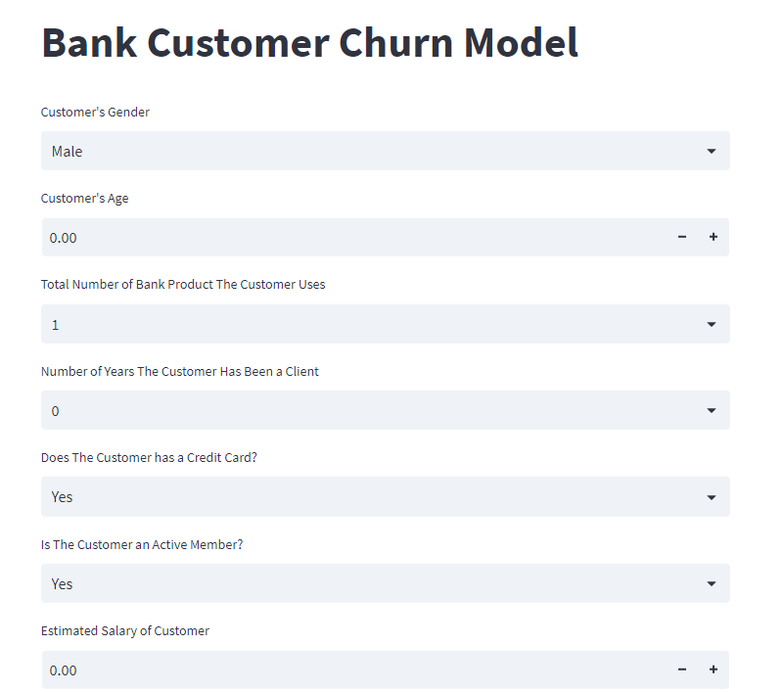Click the plus stepper for Customer's Age

[714, 237]
